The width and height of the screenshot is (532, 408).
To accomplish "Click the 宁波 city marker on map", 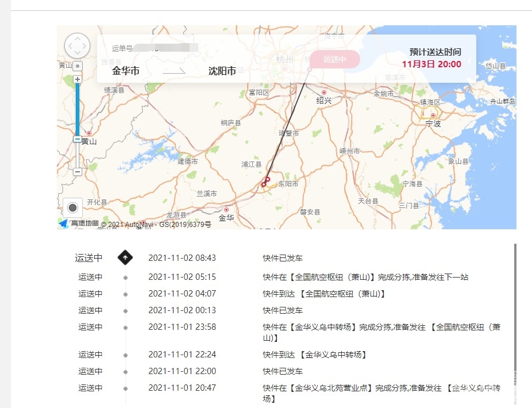I will click(433, 116).
